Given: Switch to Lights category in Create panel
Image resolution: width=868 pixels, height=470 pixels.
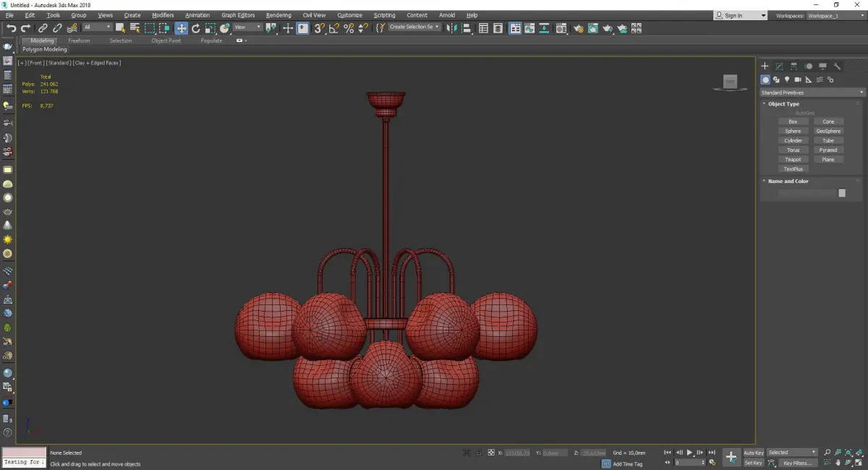Looking at the screenshot, I should [x=787, y=80].
